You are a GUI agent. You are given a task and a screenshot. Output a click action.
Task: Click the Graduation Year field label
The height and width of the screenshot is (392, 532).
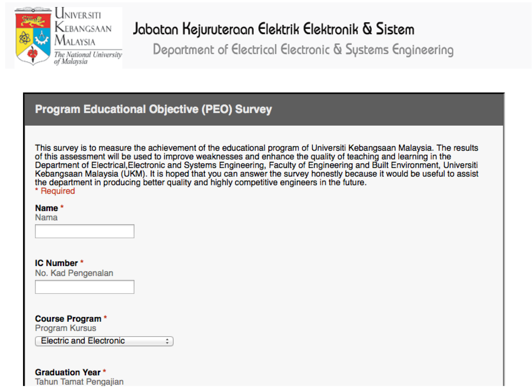pos(68,372)
